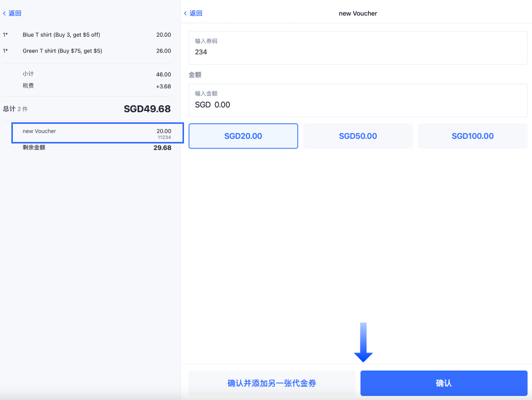Click 确认并添加另一张代金券 button
This screenshot has height=400, width=532.
272,383
